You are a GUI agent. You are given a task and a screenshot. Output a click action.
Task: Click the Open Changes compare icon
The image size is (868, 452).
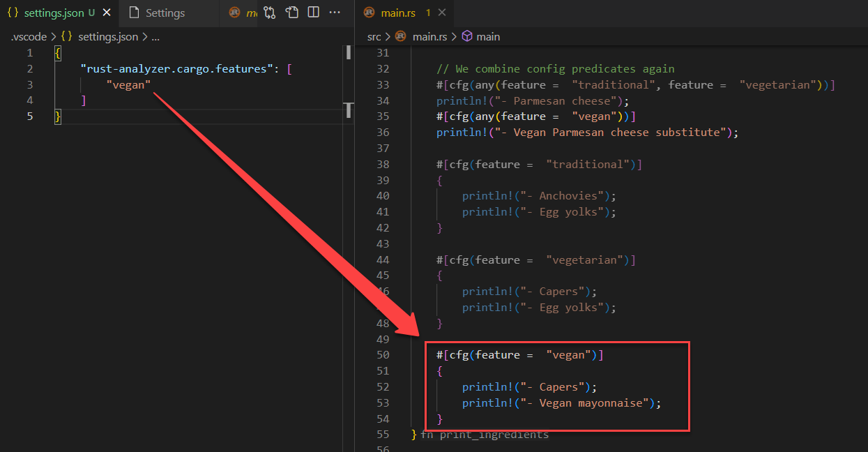pyautogui.click(x=270, y=13)
